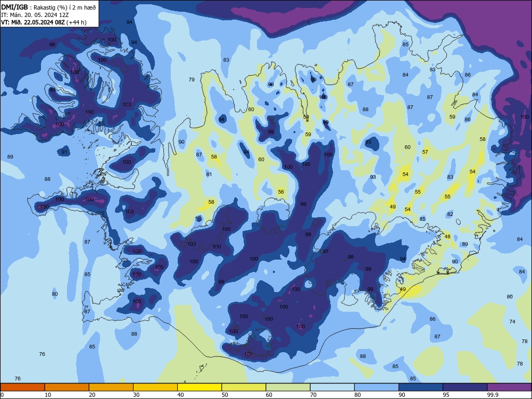The image size is (532, 399).
Task: Click the pale yellow 50–60 legend swatch
Action: (244, 387)
